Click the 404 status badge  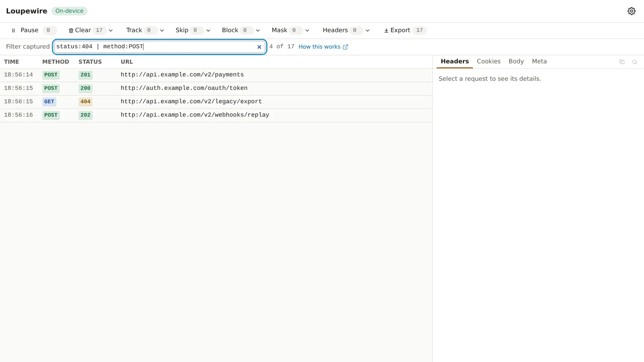(x=86, y=102)
